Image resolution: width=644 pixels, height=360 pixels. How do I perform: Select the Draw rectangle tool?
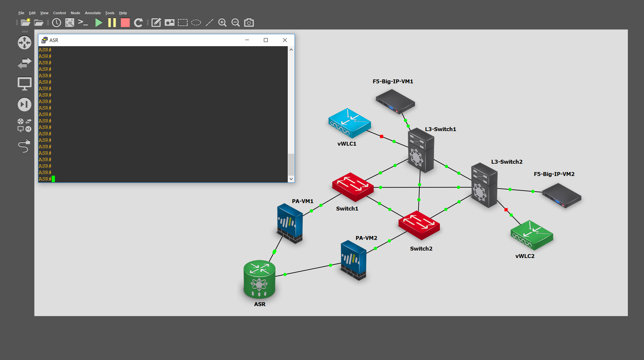click(x=183, y=22)
